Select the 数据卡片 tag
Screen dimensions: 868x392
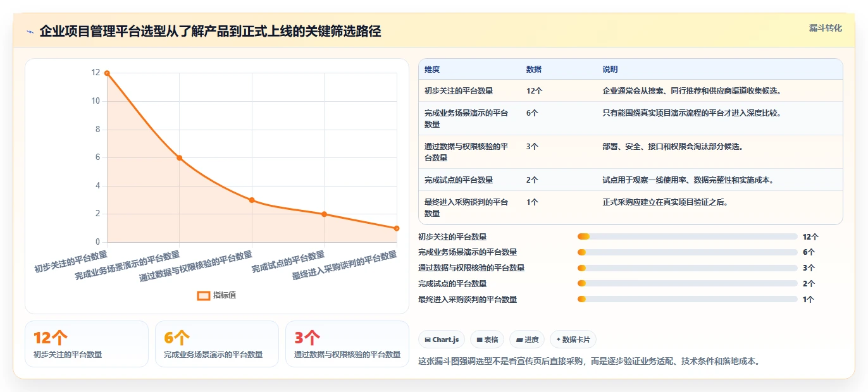tap(573, 340)
